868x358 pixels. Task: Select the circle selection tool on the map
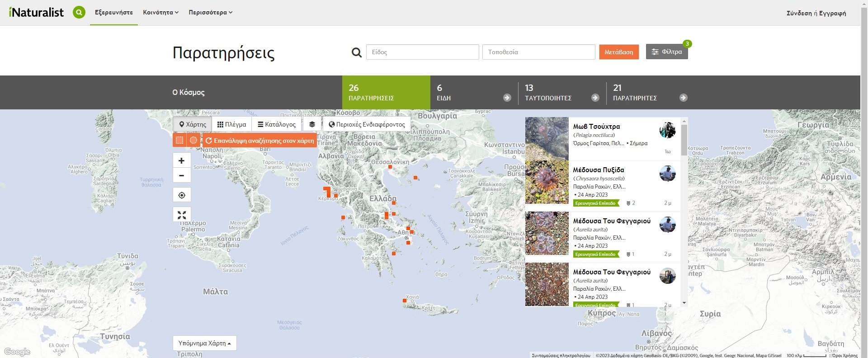click(x=193, y=140)
